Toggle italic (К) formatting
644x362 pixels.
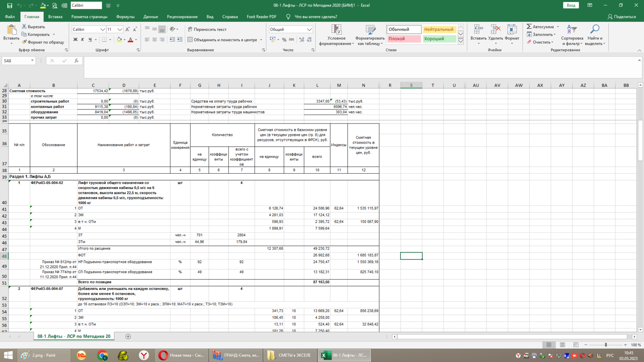82,39
